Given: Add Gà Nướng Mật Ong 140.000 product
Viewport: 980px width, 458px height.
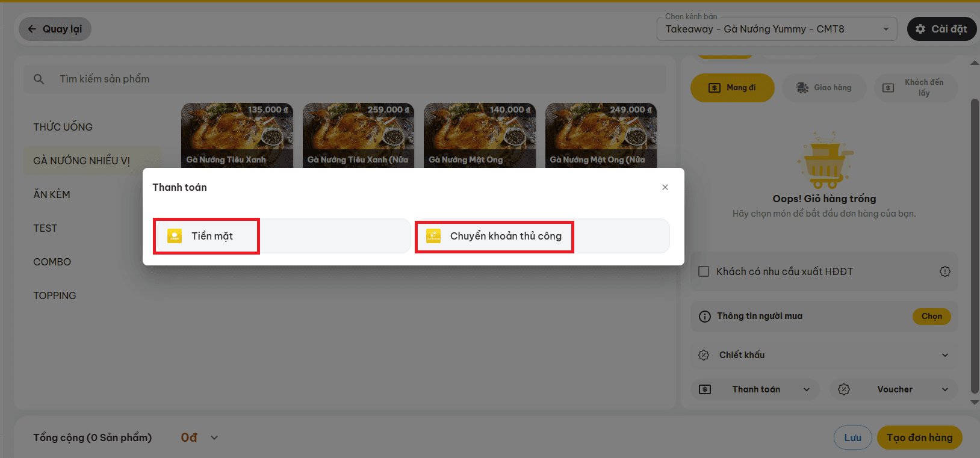Looking at the screenshot, I should click(480, 135).
